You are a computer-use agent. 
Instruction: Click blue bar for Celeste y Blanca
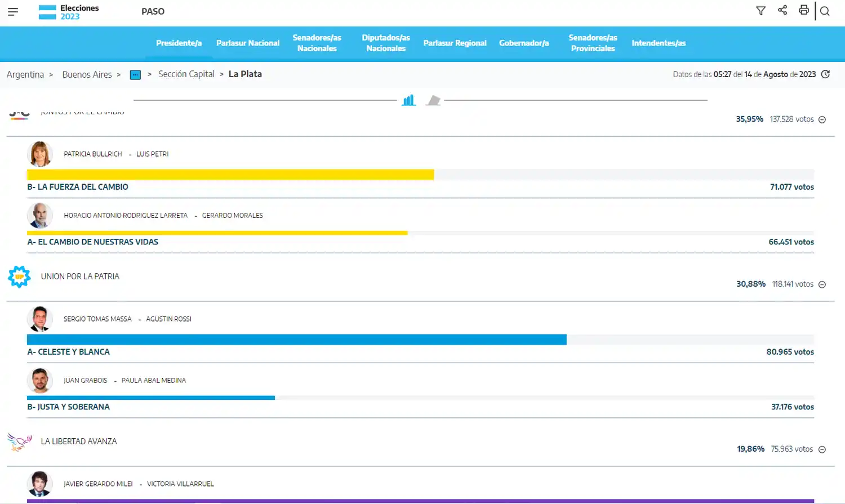click(297, 340)
